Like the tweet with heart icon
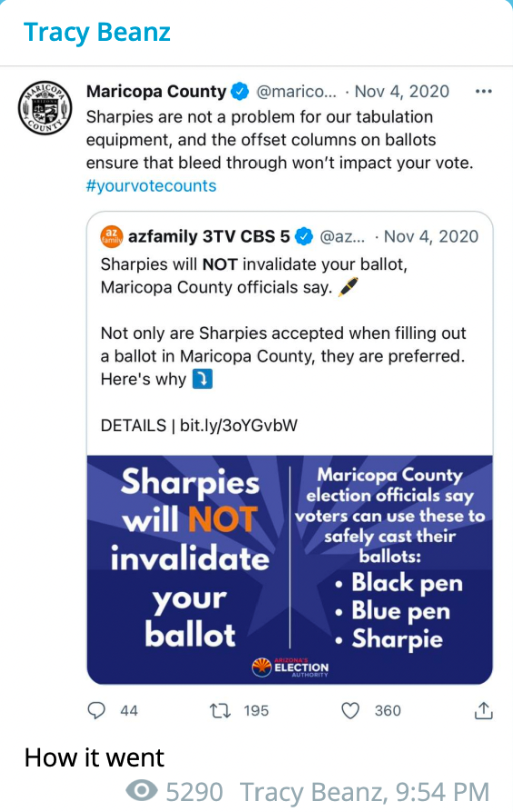 pyautogui.click(x=350, y=711)
